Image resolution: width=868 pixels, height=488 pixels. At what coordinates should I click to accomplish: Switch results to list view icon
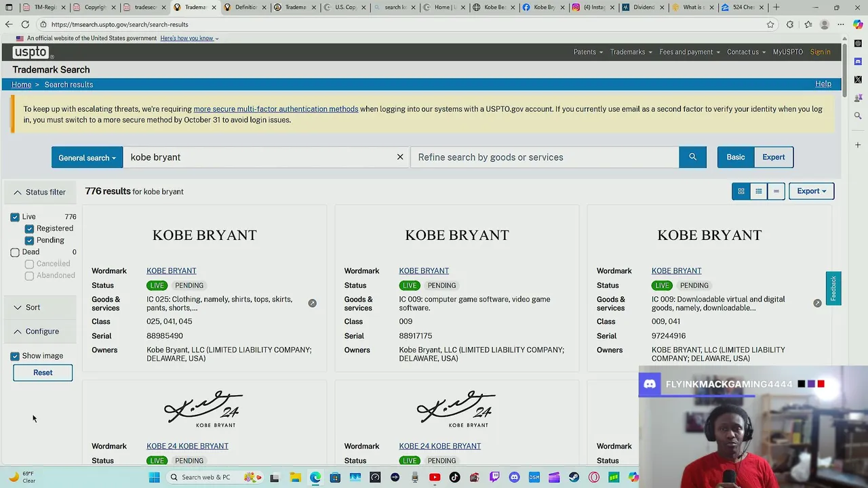coord(759,191)
